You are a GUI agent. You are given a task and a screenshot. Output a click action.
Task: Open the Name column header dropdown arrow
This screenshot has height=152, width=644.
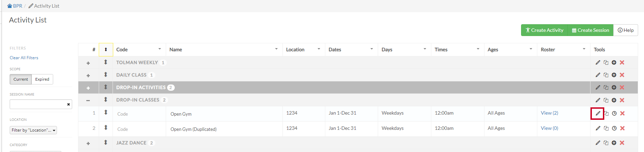276,49
